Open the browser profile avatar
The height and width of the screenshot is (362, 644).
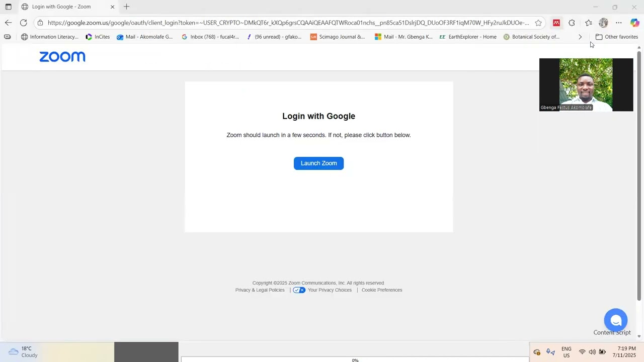[x=603, y=23]
